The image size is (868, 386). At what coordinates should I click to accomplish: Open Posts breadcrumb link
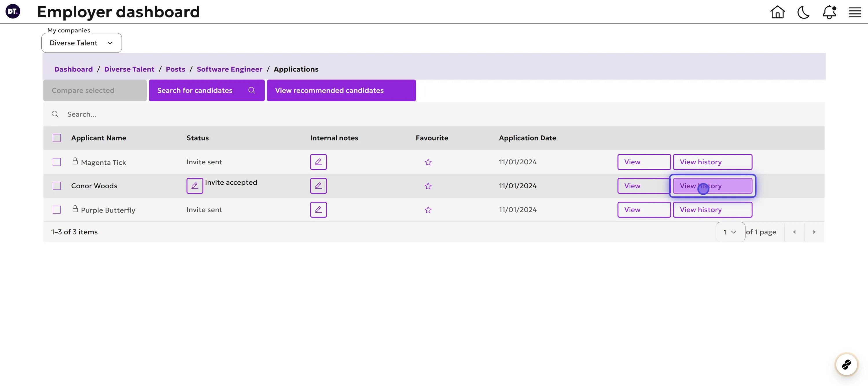coord(175,69)
